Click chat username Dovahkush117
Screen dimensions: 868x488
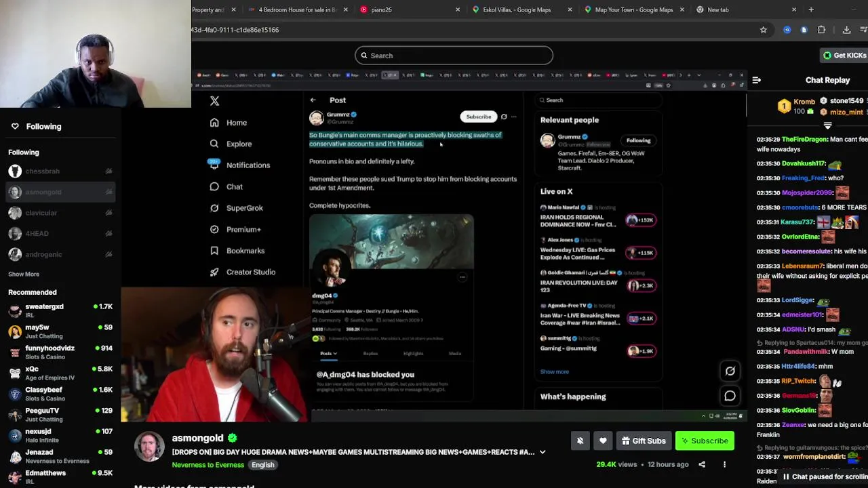[804, 163]
